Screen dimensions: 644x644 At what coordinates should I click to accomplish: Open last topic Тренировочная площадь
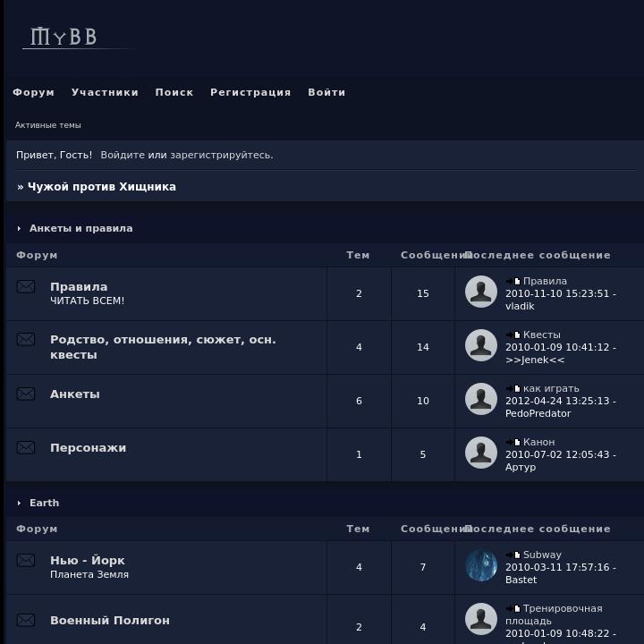(x=554, y=614)
